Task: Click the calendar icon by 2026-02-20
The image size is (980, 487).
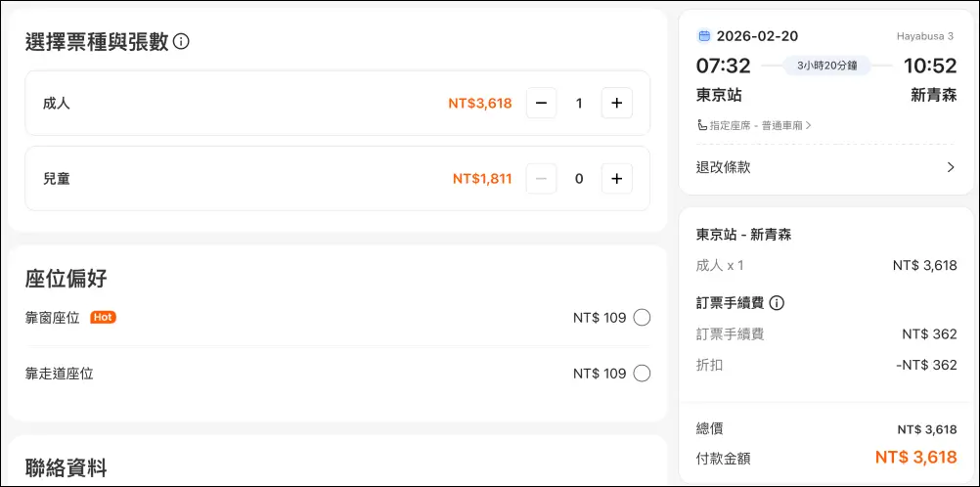Action: (704, 36)
